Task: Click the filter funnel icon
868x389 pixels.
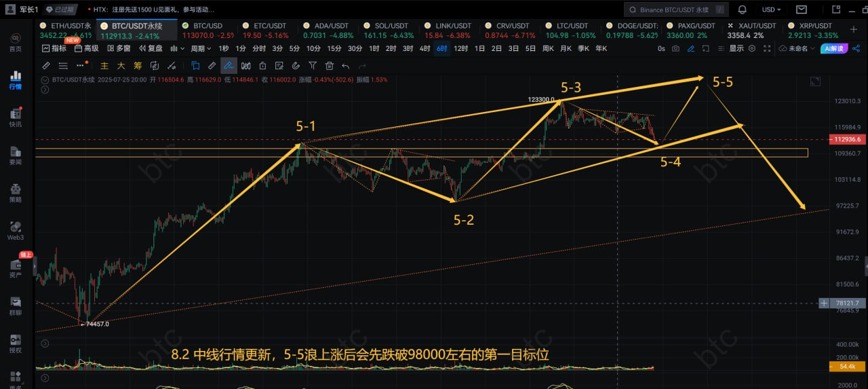Action: point(313,65)
